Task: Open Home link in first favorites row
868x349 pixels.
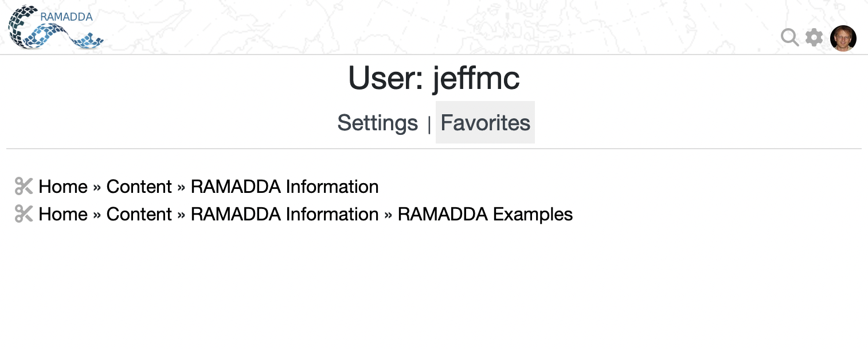Action: click(63, 187)
